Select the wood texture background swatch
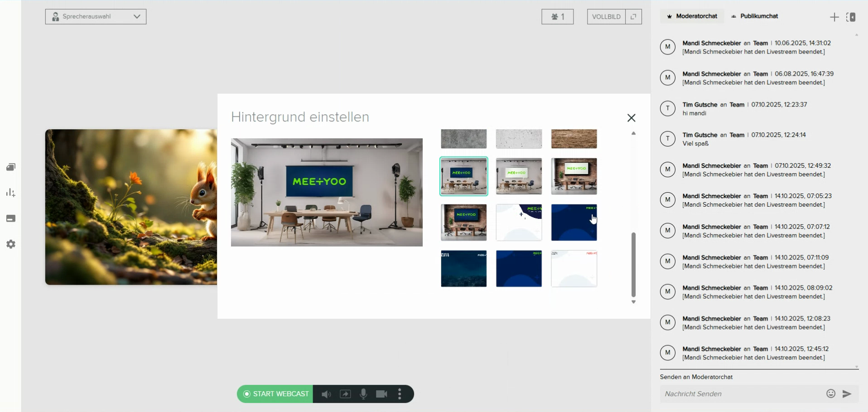Viewport: 868px width, 412px height. click(574, 139)
